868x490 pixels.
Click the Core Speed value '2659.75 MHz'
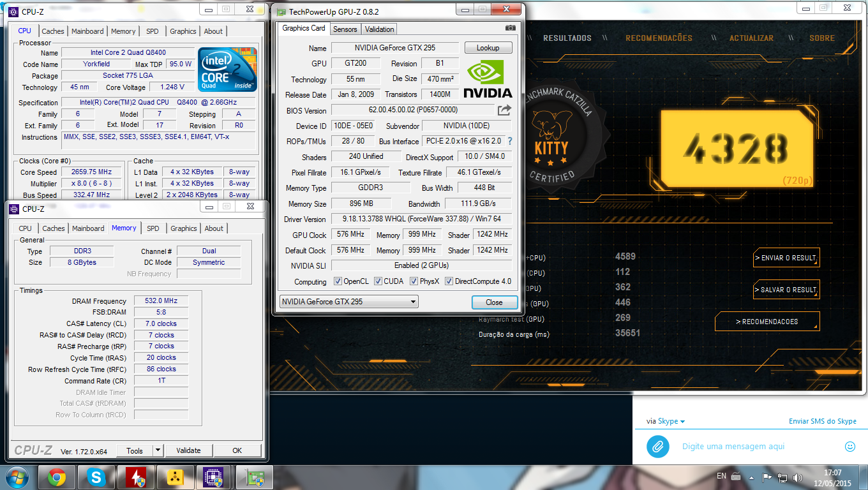tap(93, 172)
